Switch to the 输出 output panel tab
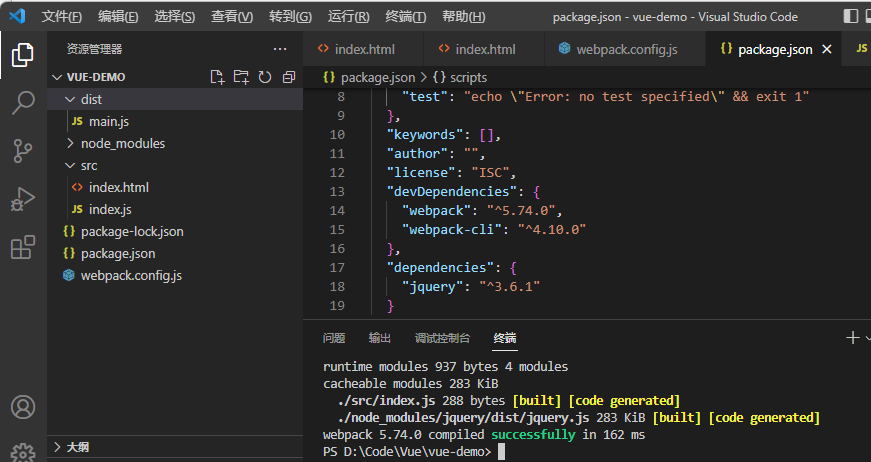 coord(379,338)
